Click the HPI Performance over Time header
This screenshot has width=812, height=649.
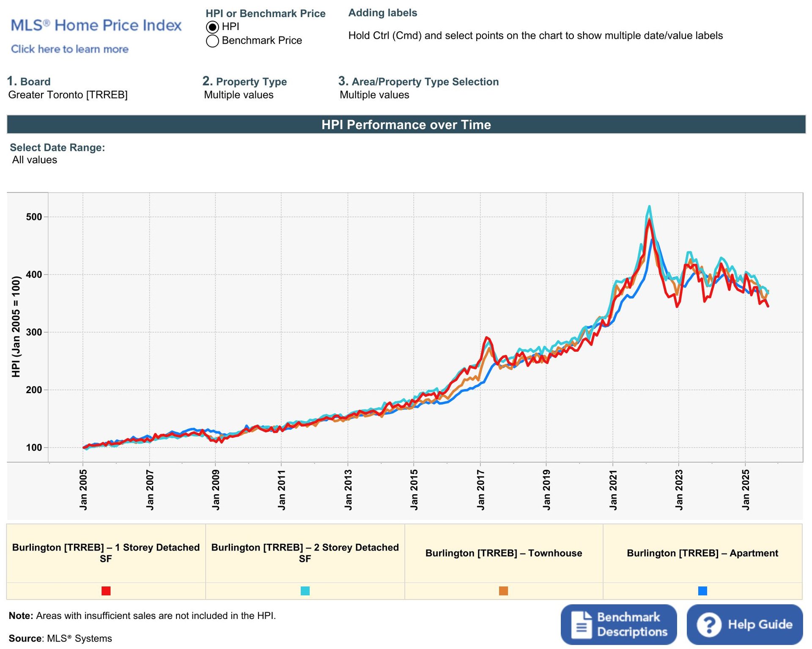pyautogui.click(x=406, y=125)
